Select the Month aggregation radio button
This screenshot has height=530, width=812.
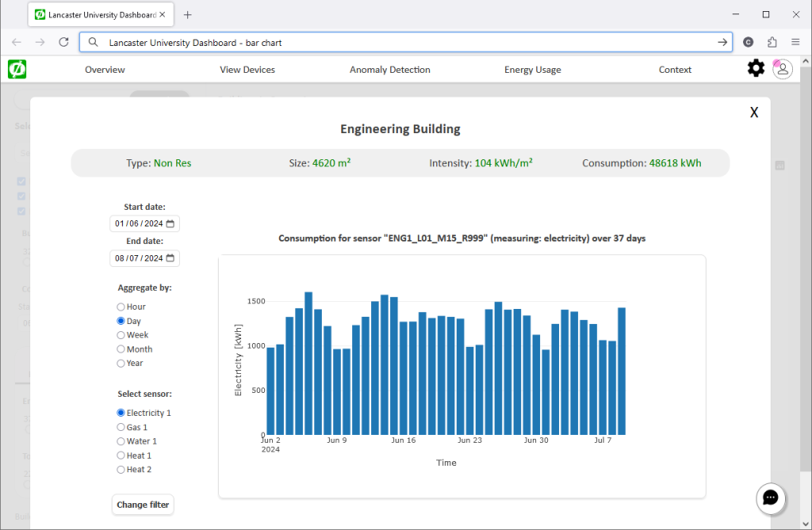121,349
